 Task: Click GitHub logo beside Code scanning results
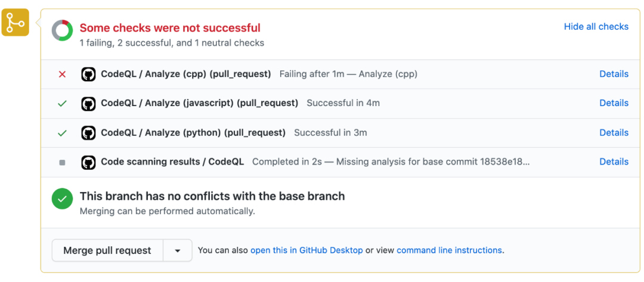pyautogui.click(x=88, y=162)
